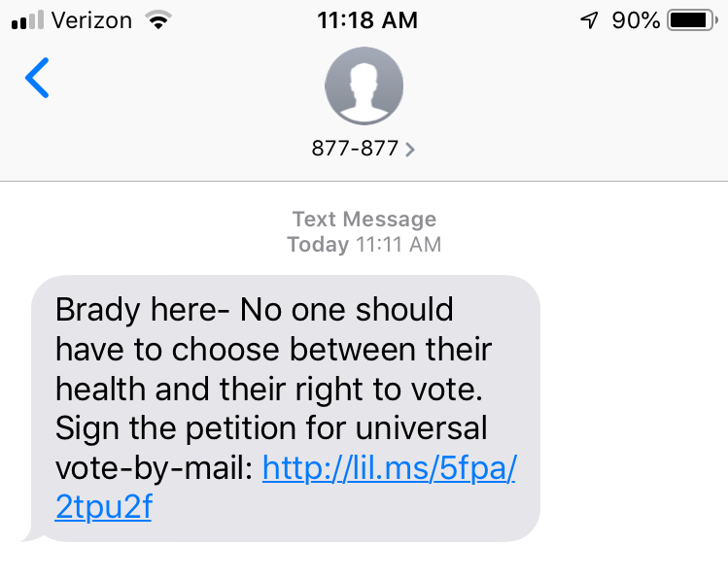Tap the "Text Message" header label

364,220
